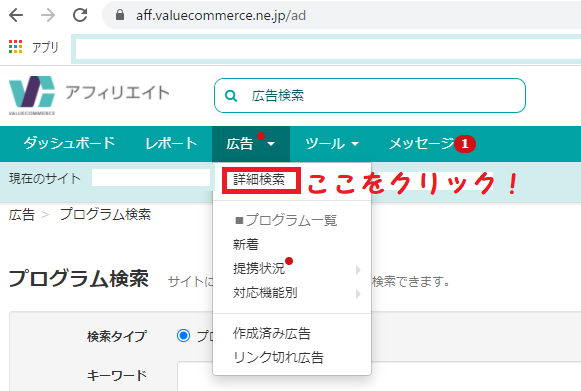The height and width of the screenshot is (391, 581).
Task: Click the browser forward arrow
Action: [x=48, y=15]
